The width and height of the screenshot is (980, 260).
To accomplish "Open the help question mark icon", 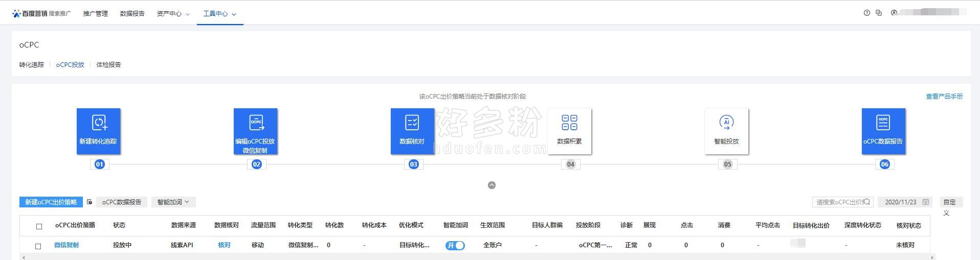I will tap(866, 13).
